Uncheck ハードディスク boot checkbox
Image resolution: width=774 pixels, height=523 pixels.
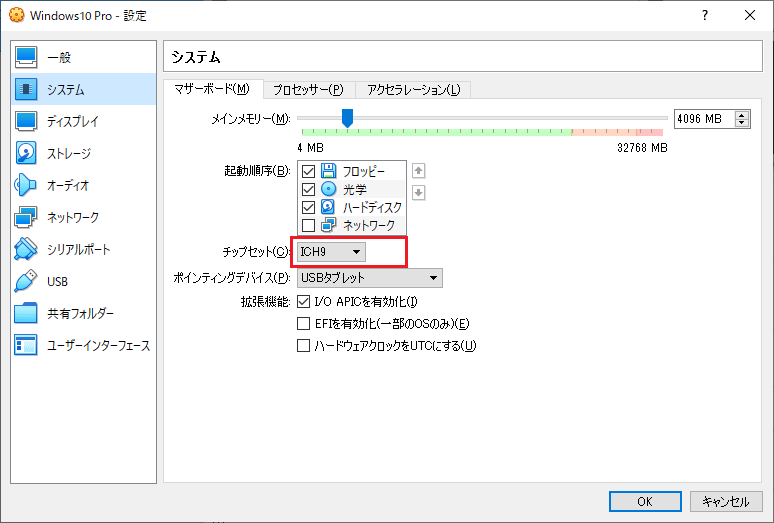pos(309,207)
